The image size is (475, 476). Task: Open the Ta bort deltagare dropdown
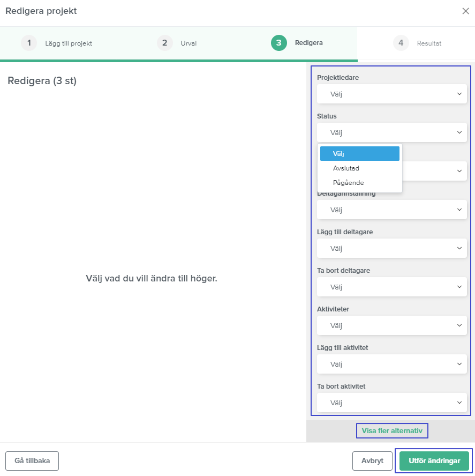pyautogui.click(x=391, y=287)
